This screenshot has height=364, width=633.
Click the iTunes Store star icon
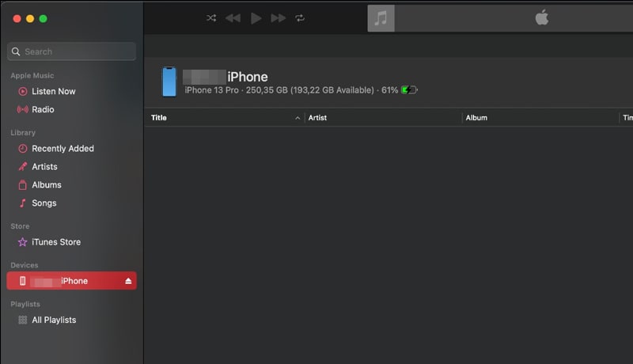coord(23,242)
